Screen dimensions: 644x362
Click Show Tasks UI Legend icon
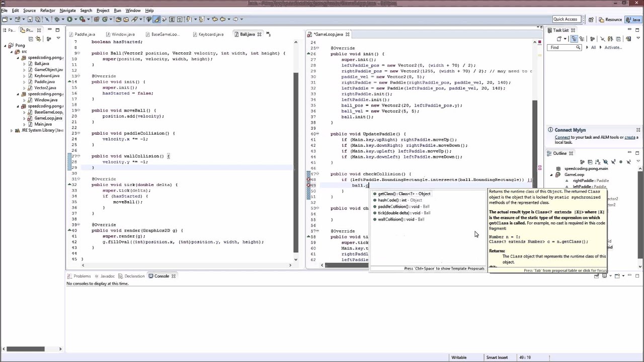(x=628, y=39)
